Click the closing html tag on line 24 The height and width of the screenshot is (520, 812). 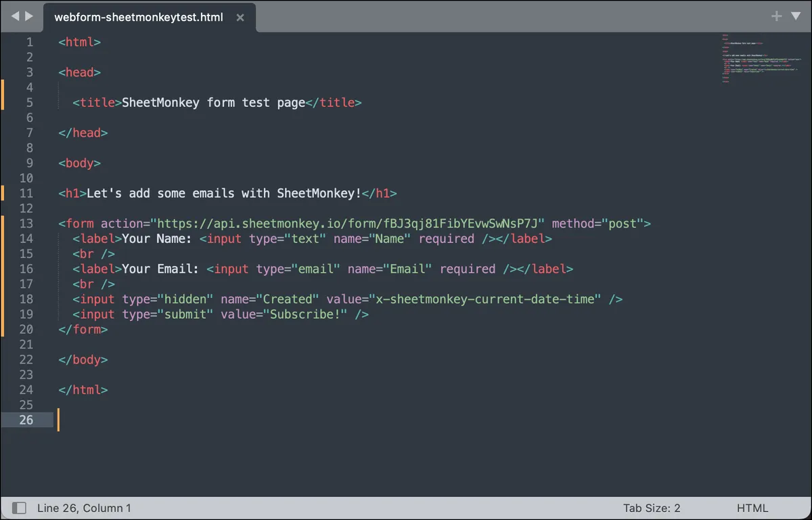83,390
